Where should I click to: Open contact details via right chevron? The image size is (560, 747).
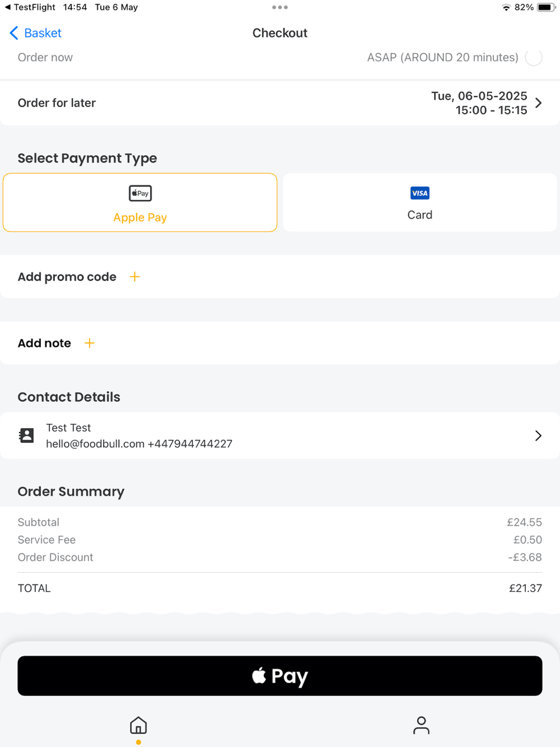[x=538, y=435]
